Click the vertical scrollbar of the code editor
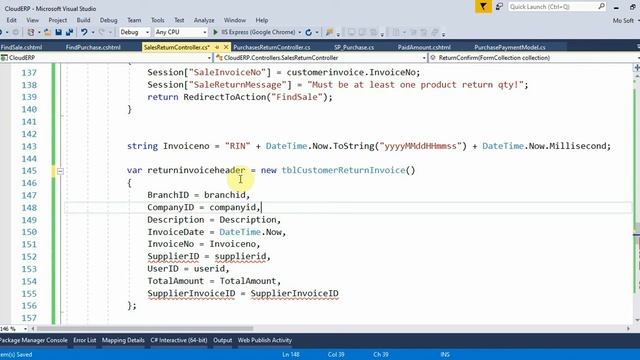Image resolution: width=640 pixels, height=360 pixels. 637,196
